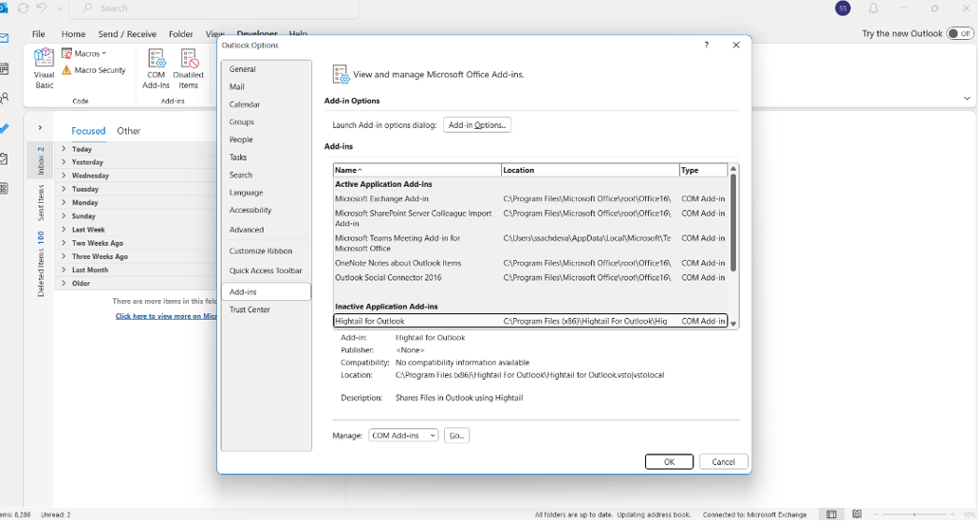Viewport: 980px width, 523px height.
Task: Click the Mail icon in left rail
Action: tap(4, 38)
